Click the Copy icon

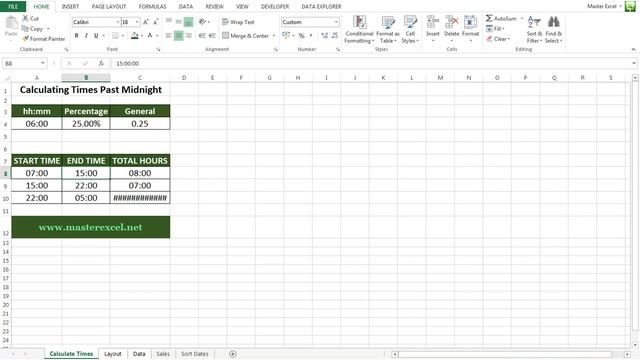click(x=25, y=29)
